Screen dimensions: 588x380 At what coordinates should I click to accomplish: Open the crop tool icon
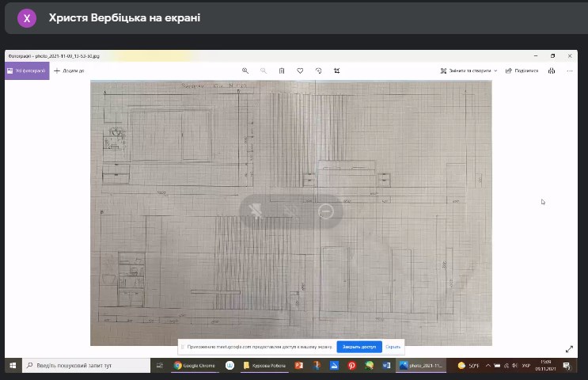(337, 70)
